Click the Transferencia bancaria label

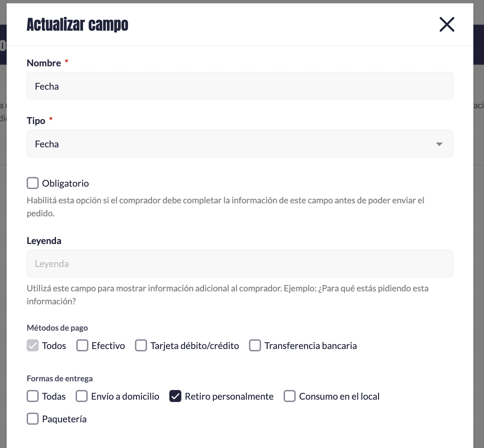(x=310, y=346)
